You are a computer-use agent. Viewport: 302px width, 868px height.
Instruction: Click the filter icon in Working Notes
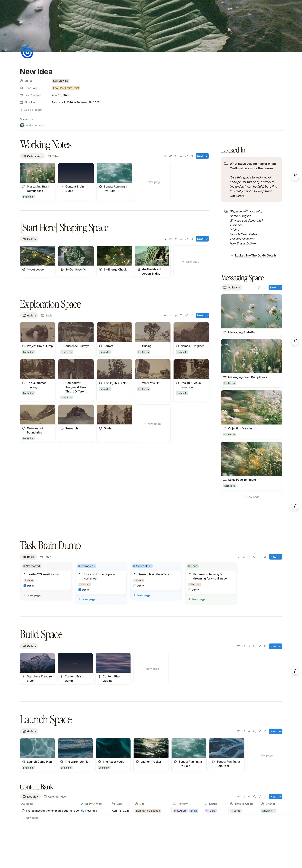point(165,156)
